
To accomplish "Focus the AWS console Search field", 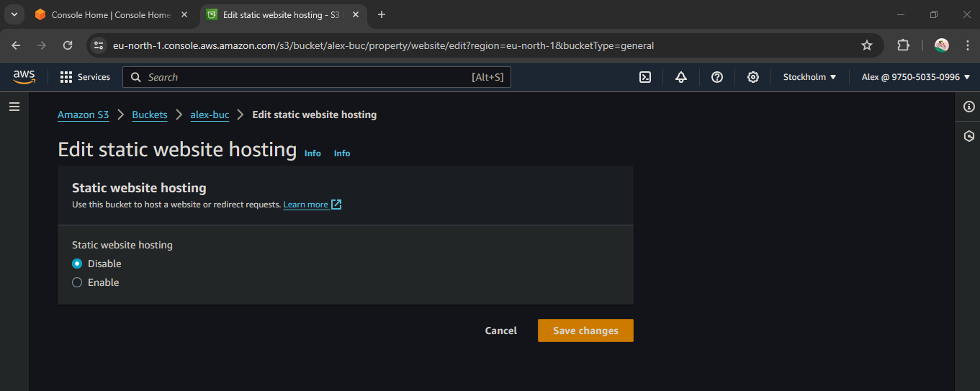I will pyautogui.click(x=317, y=77).
